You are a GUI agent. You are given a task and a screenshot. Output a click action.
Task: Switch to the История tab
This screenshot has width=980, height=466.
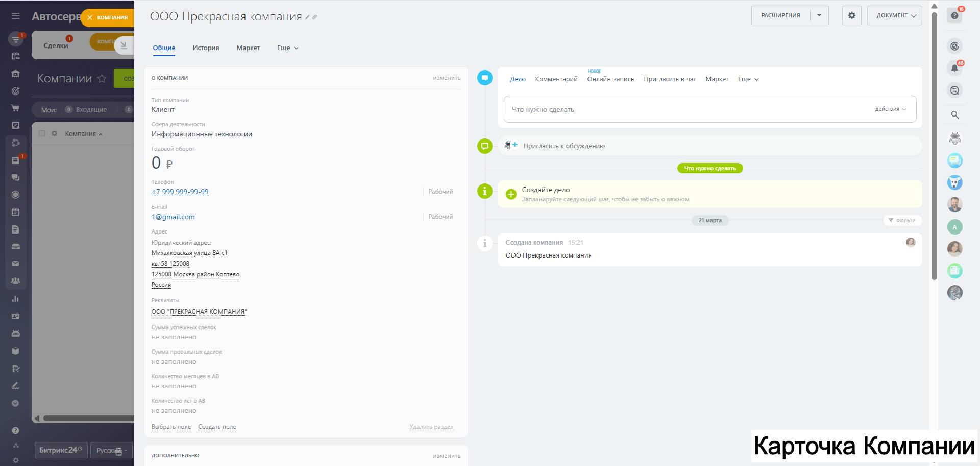click(x=206, y=48)
